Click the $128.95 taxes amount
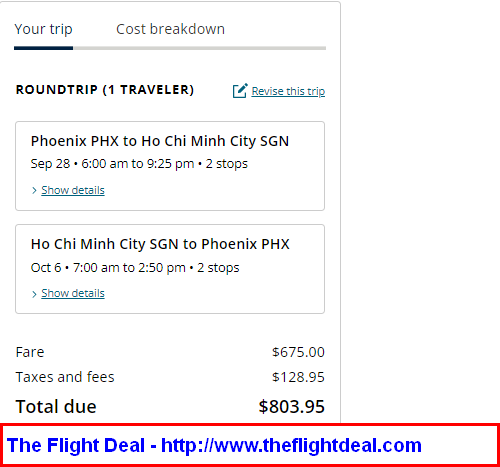This screenshot has width=500, height=467. pyautogui.click(x=298, y=377)
